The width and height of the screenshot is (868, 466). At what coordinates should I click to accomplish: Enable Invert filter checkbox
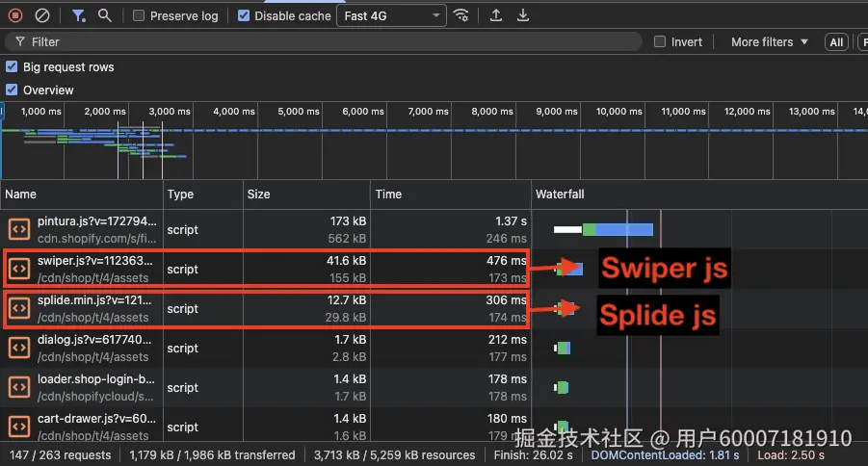point(659,42)
